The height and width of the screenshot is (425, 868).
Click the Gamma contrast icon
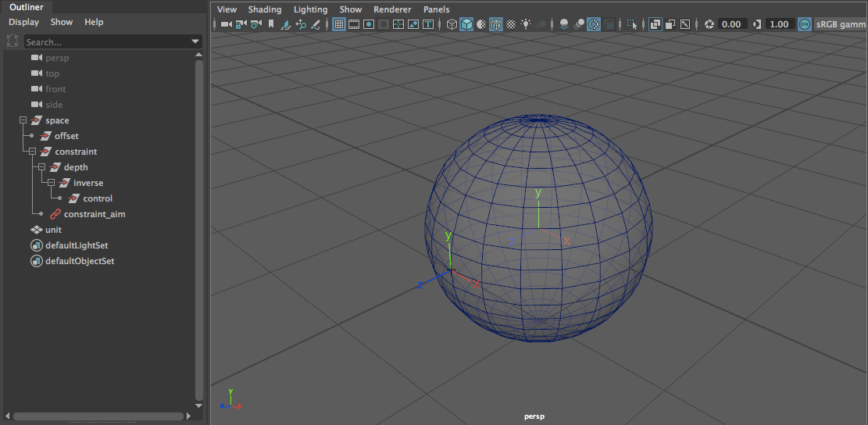coord(756,24)
